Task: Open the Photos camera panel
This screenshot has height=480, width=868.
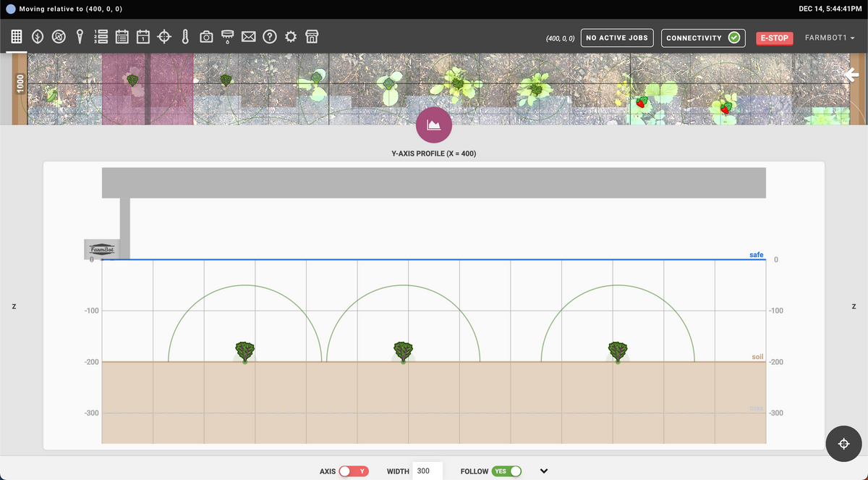Action: [206, 36]
